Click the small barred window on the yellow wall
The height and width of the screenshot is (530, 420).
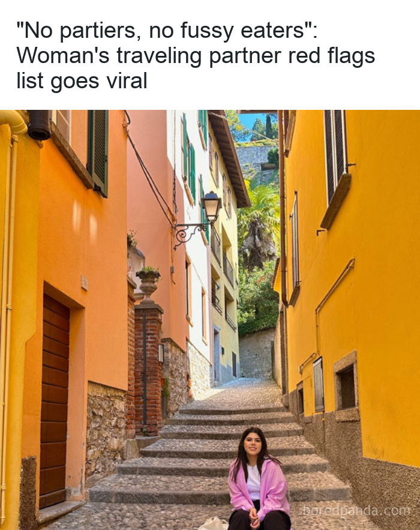click(x=347, y=387)
